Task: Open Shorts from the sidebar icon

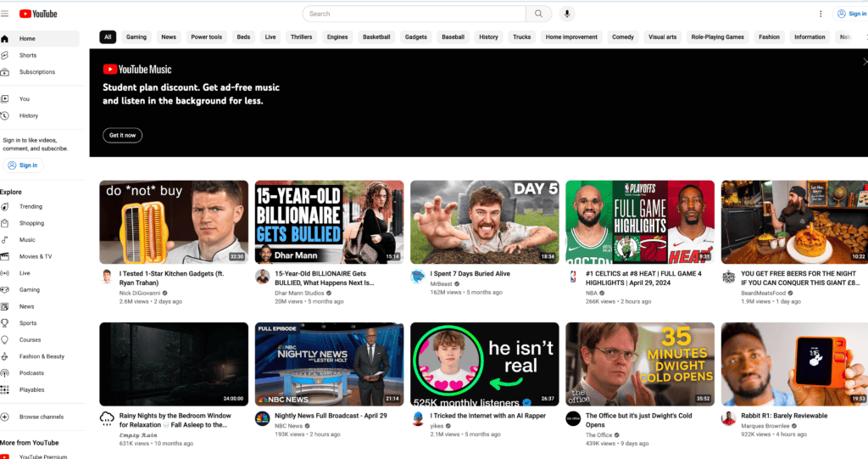Action: [5, 55]
